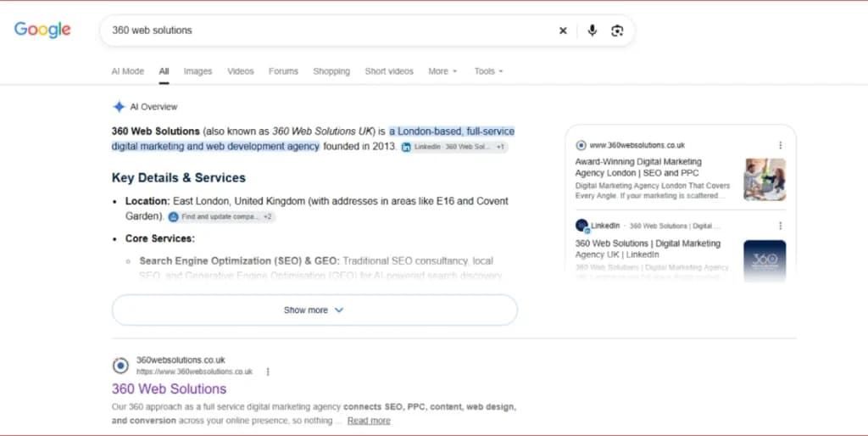
Task: Open 'Award-Winning Digital Marketing Agency London' card link
Action: tap(638, 167)
